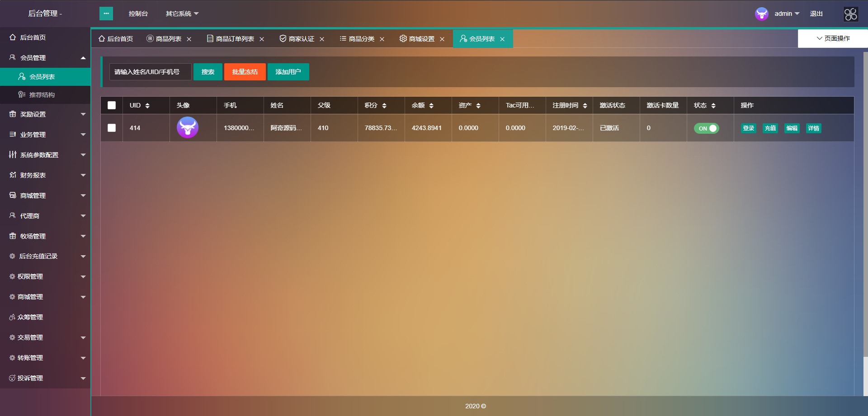Image resolution: width=868 pixels, height=416 pixels.
Task: Open 推荐结构 in the sidebar
Action: (x=42, y=95)
